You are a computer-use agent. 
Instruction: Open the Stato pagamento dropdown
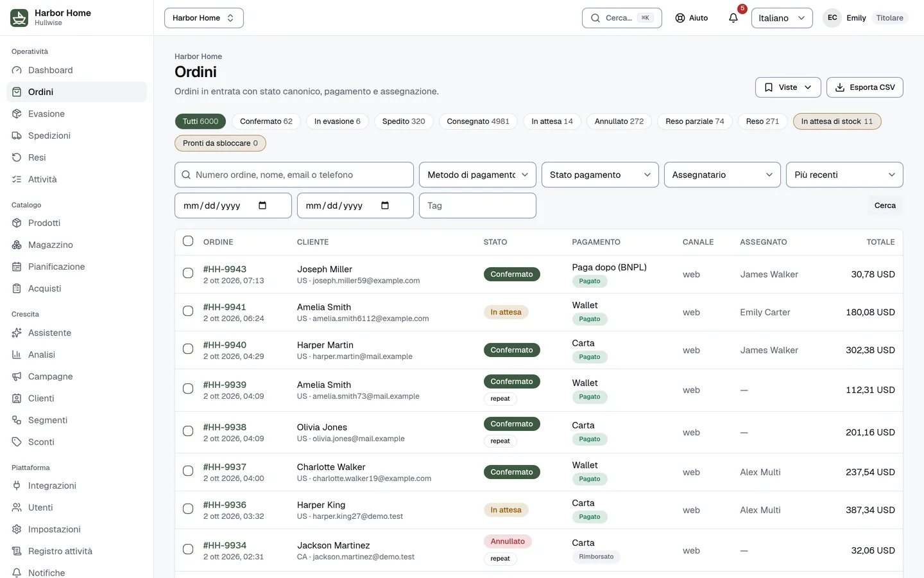click(600, 175)
